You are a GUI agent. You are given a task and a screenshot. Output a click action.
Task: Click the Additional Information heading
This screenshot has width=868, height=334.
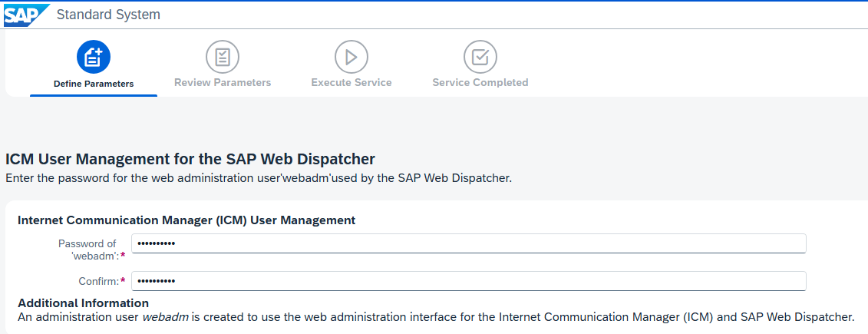[x=83, y=303]
